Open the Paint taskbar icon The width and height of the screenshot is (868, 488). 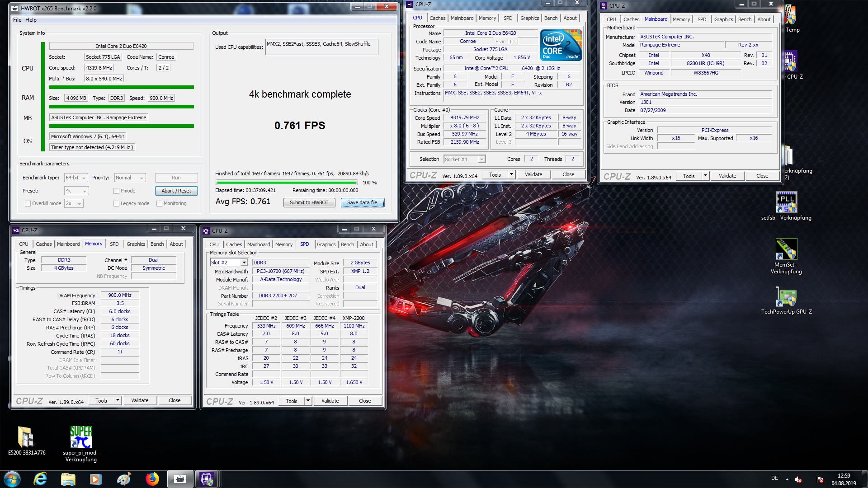pos(124,479)
